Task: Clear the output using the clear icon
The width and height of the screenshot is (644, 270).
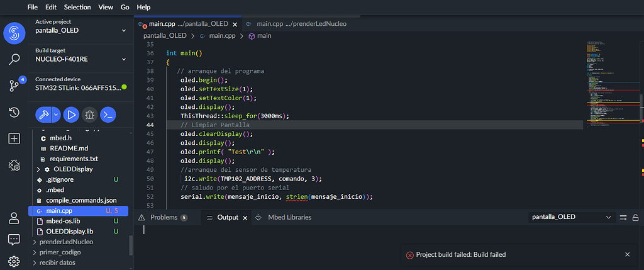Action: click(x=623, y=217)
